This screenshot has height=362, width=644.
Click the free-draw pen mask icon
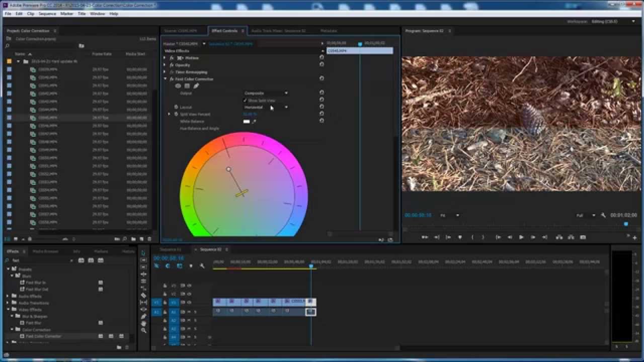pyautogui.click(x=196, y=86)
